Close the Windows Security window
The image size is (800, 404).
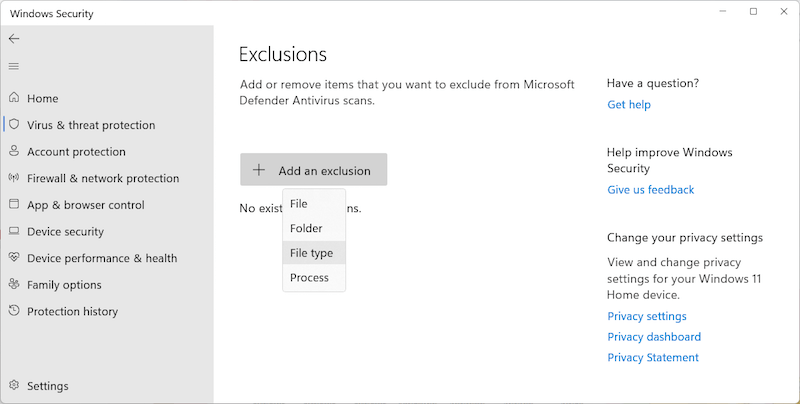click(x=784, y=12)
